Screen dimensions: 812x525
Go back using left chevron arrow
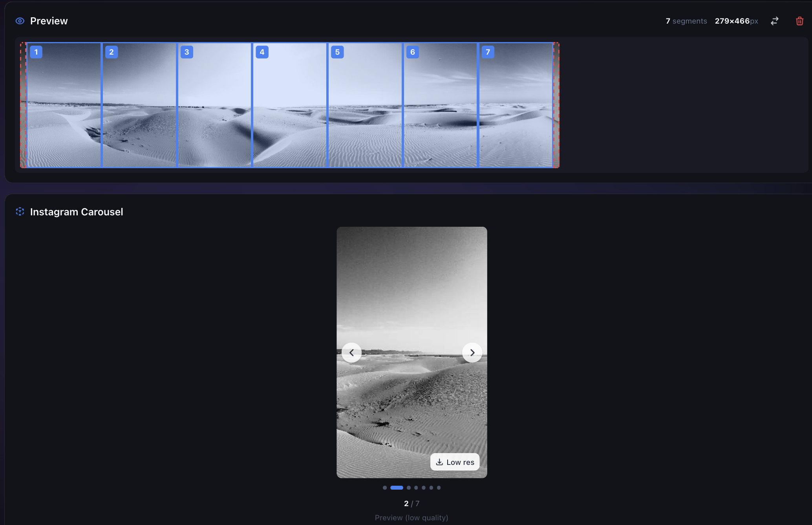point(351,352)
